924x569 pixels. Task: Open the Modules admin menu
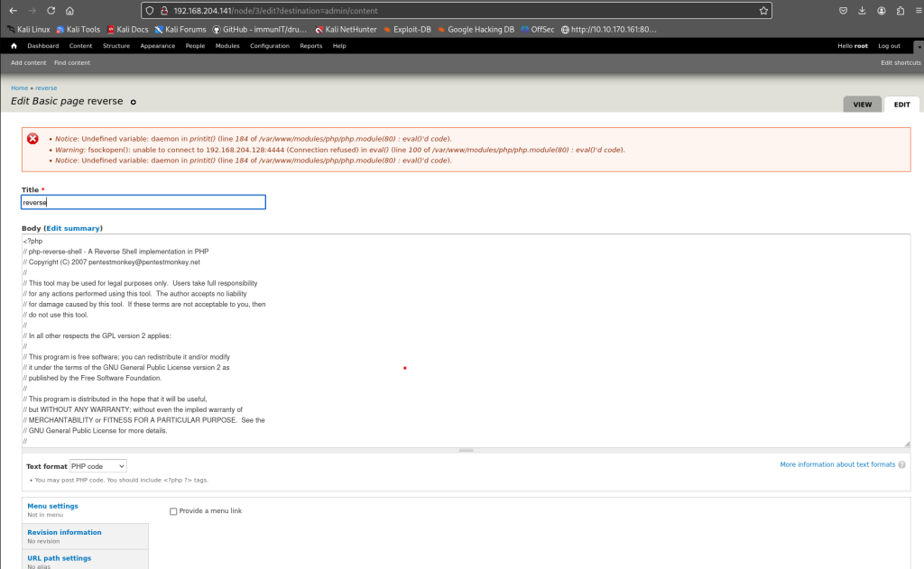pos(227,45)
